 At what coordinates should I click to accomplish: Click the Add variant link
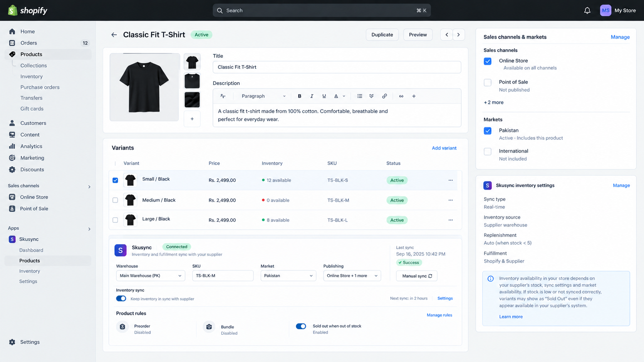click(x=444, y=148)
